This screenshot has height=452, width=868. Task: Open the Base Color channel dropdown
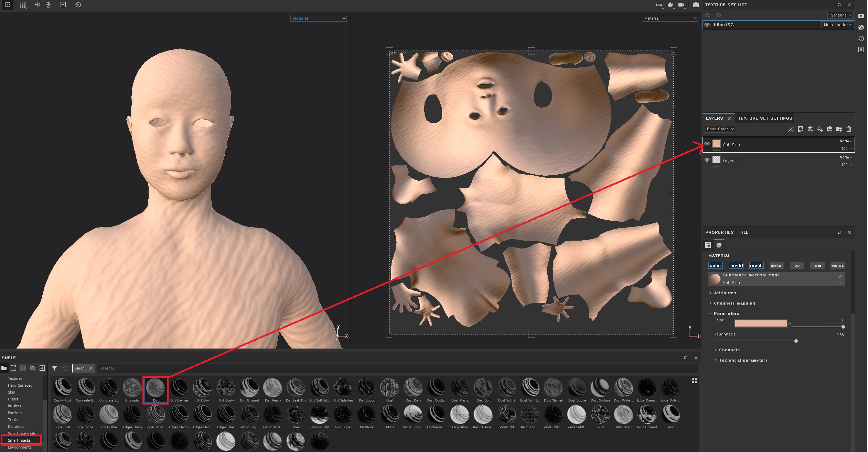click(x=720, y=129)
